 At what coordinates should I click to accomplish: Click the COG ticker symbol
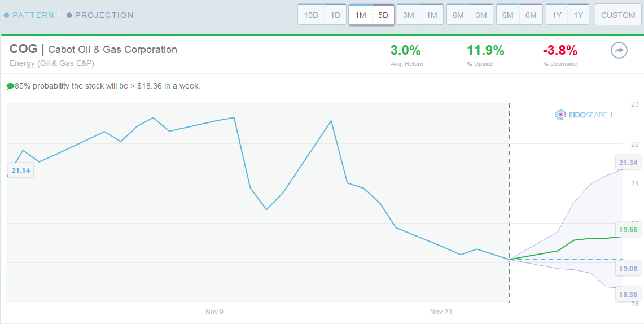pyautogui.click(x=23, y=49)
